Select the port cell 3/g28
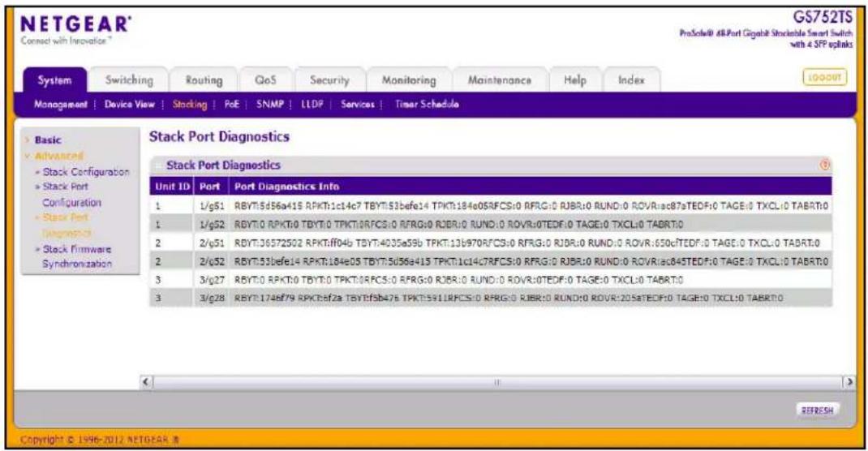The image size is (868, 451). [x=212, y=298]
